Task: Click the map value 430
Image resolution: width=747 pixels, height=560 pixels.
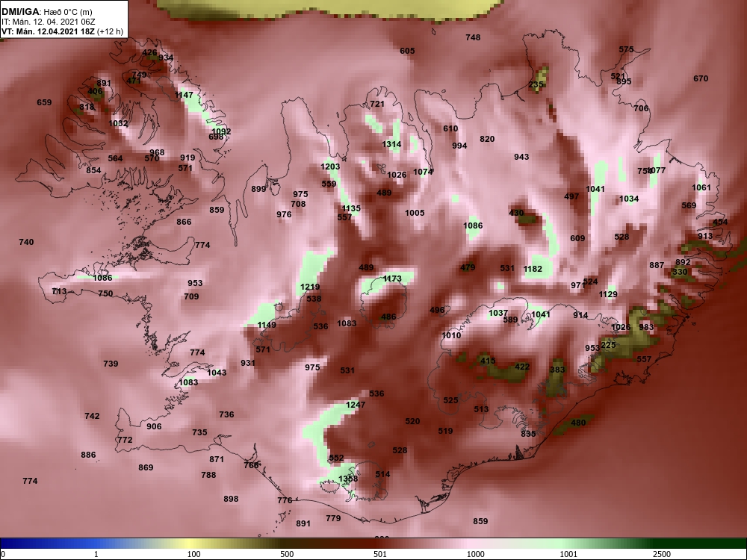Action: pos(516,213)
